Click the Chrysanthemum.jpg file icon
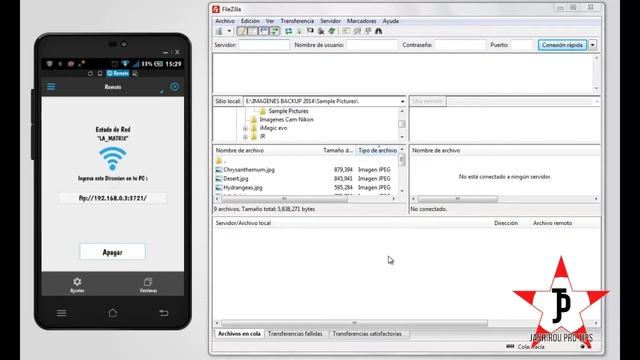This screenshot has width=640, height=360. (219, 170)
